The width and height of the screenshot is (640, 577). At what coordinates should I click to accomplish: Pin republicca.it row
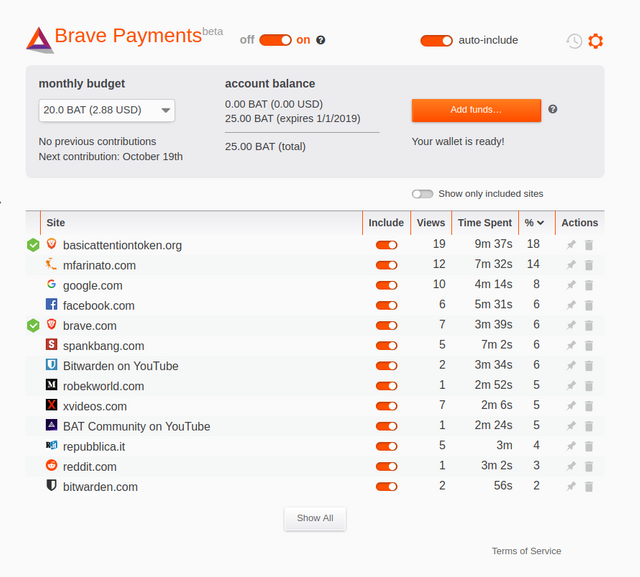coord(571,446)
